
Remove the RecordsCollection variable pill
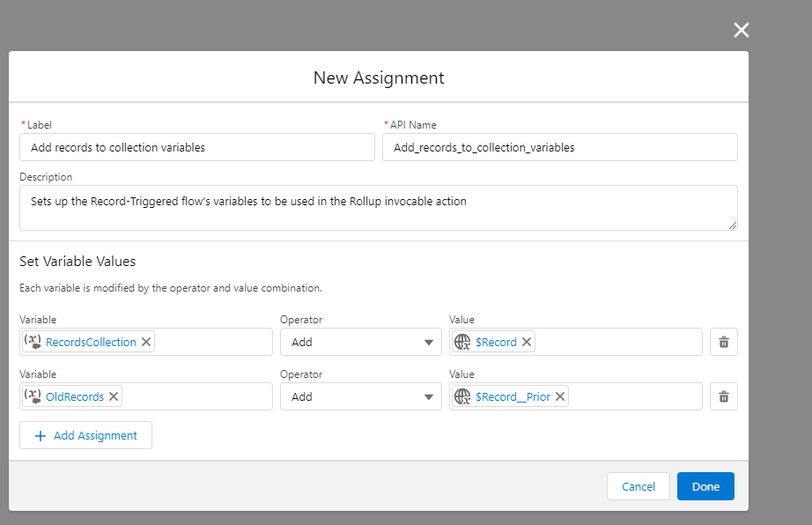pyautogui.click(x=146, y=342)
